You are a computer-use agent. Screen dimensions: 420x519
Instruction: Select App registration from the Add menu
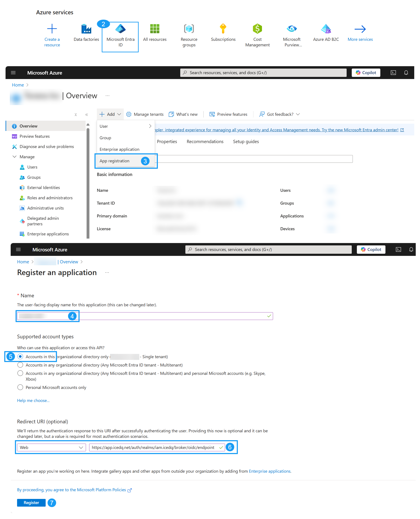tap(114, 161)
